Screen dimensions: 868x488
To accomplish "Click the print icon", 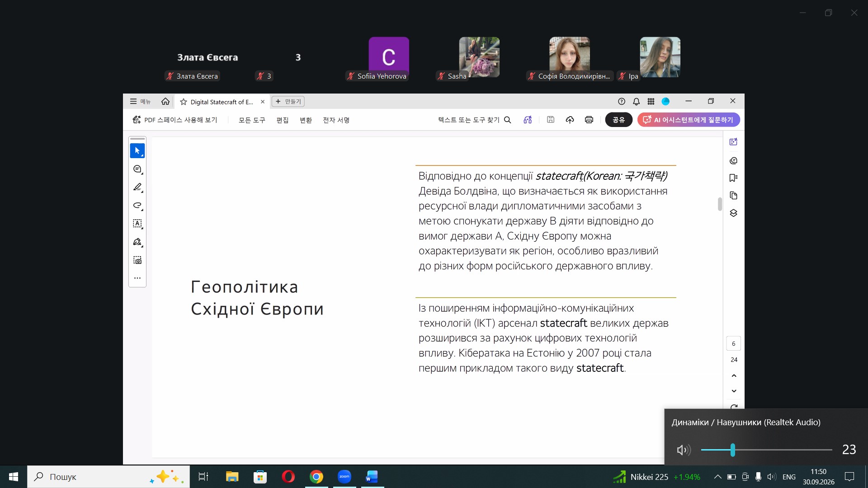I will 589,120.
